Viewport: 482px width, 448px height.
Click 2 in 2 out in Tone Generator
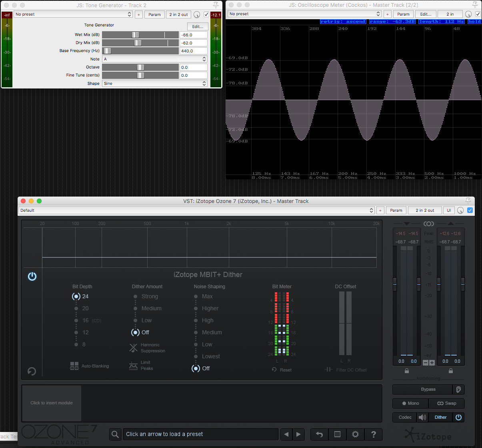tap(178, 14)
